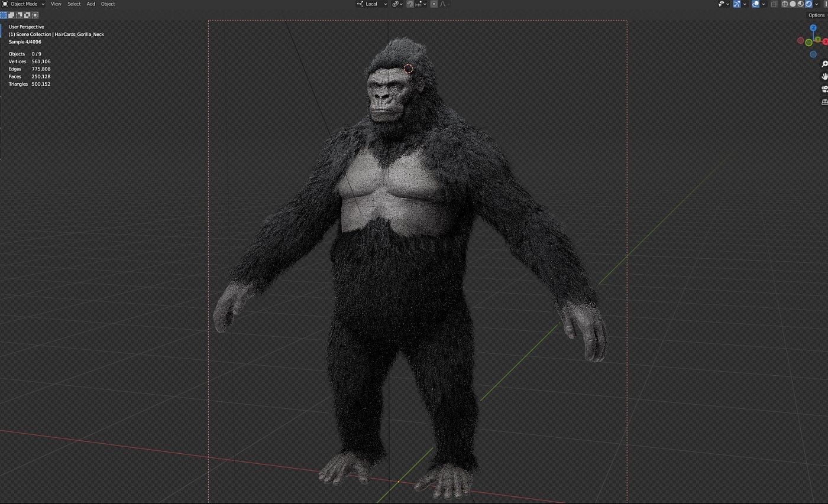Toggle proportional editing

(434, 4)
